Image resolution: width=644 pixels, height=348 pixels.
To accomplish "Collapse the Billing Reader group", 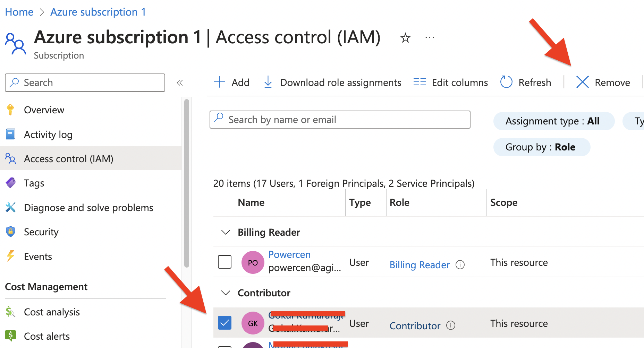I will [226, 232].
